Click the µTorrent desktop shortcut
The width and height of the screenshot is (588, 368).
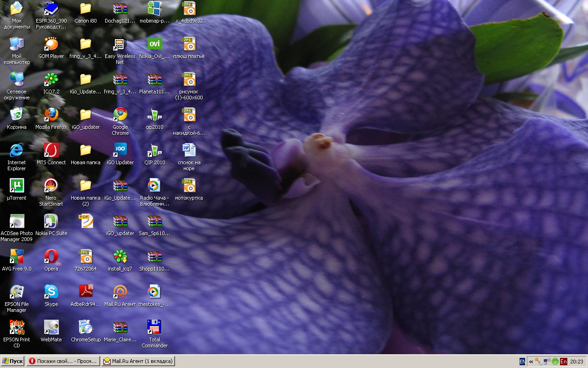tap(17, 186)
